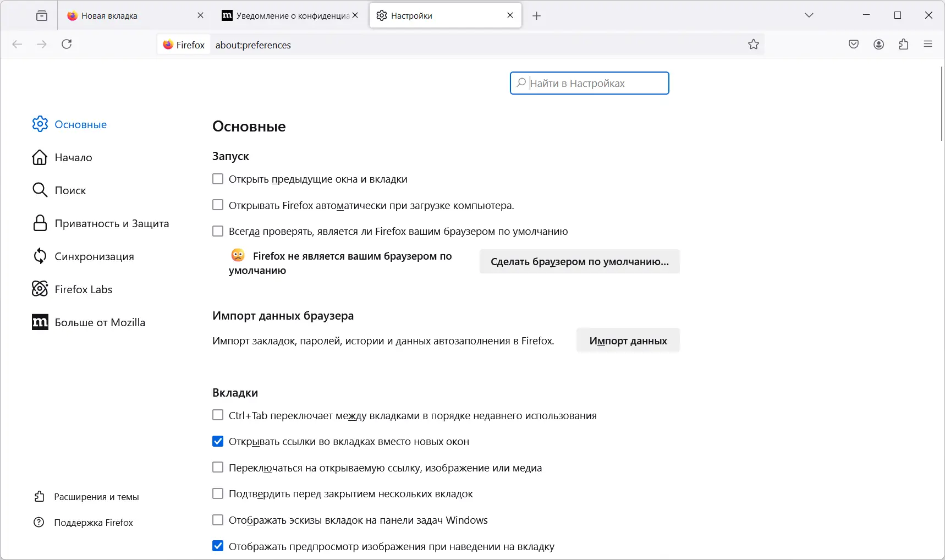Open Приватность и Защита settings
The height and width of the screenshot is (560, 945).
pyautogui.click(x=111, y=223)
